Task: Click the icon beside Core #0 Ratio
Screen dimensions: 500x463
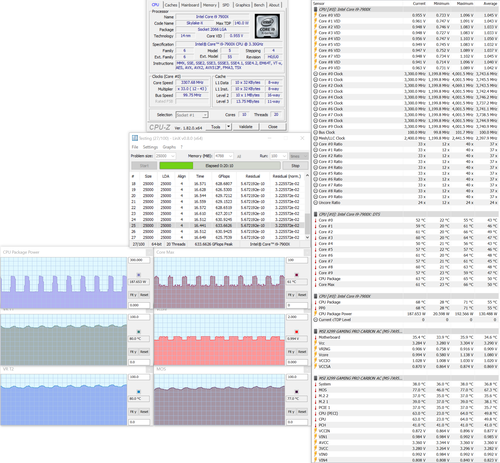Action: [315, 144]
